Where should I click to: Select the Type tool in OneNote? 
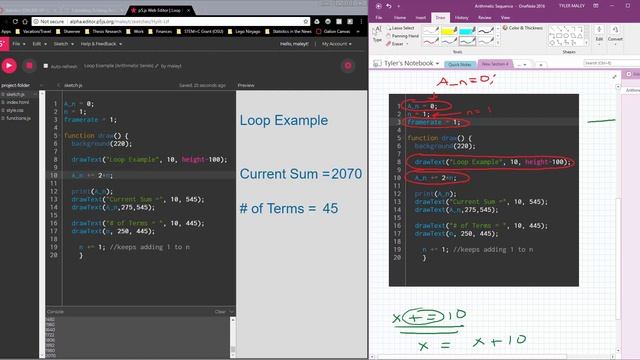click(x=377, y=33)
